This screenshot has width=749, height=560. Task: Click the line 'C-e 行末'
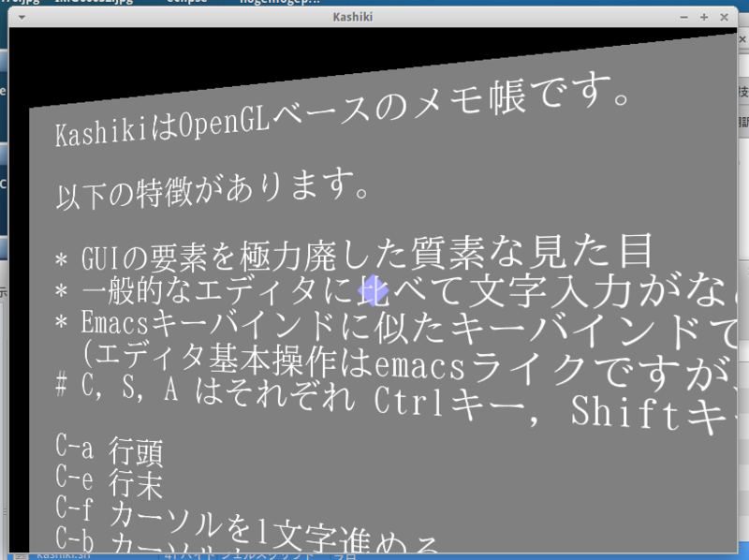pyautogui.click(x=110, y=481)
